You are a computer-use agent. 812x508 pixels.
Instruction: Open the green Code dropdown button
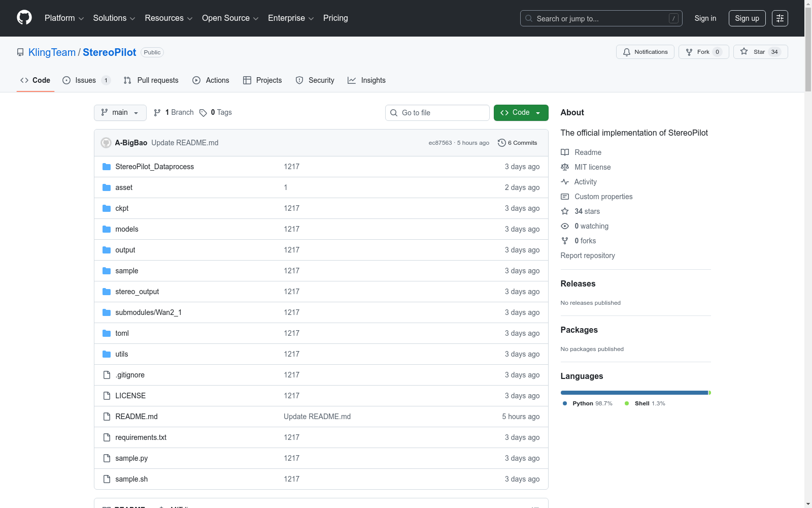click(521, 113)
